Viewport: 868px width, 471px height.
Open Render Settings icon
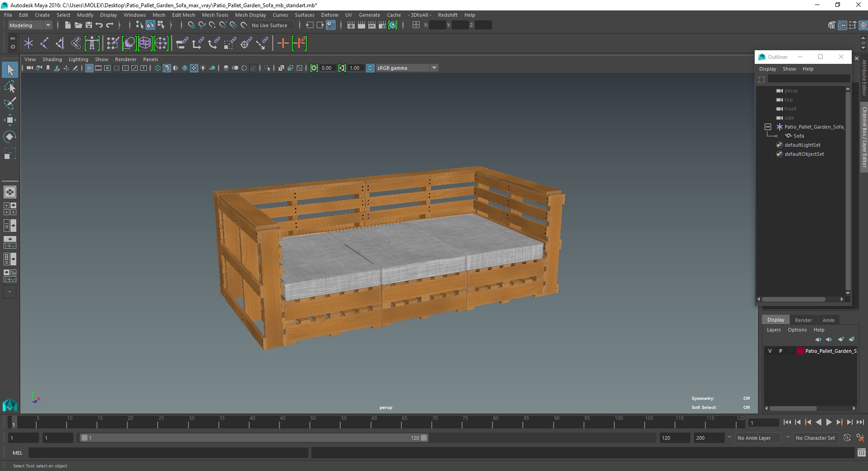tap(382, 25)
